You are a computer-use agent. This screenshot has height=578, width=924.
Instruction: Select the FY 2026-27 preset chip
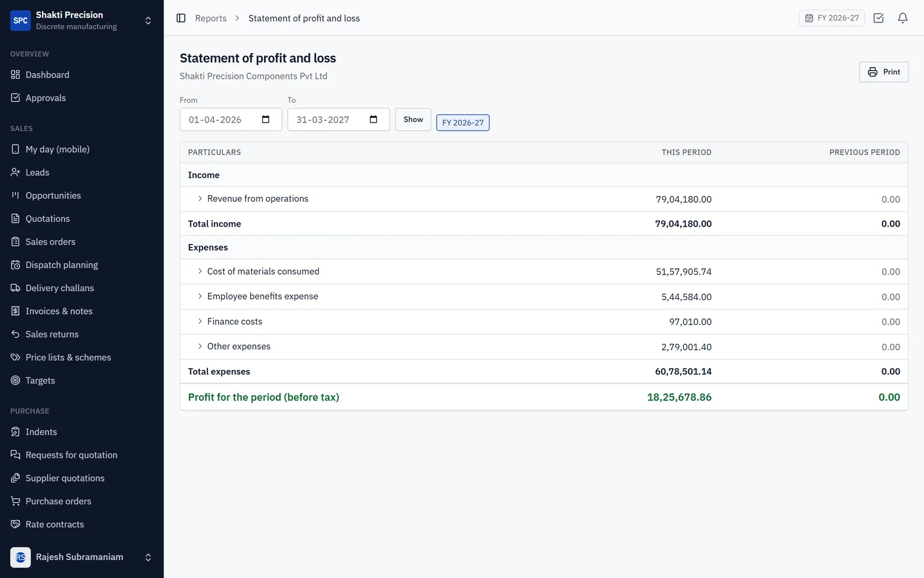(463, 123)
